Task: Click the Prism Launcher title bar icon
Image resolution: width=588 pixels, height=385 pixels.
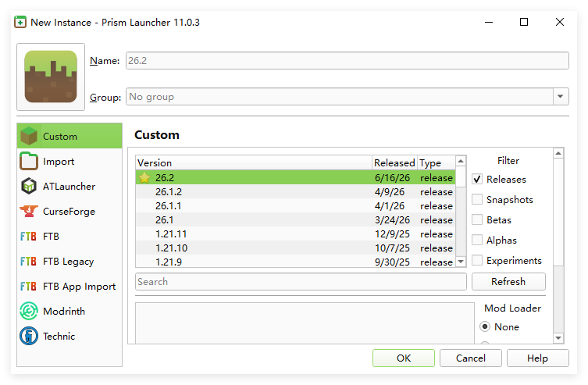Action: (20, 22)
